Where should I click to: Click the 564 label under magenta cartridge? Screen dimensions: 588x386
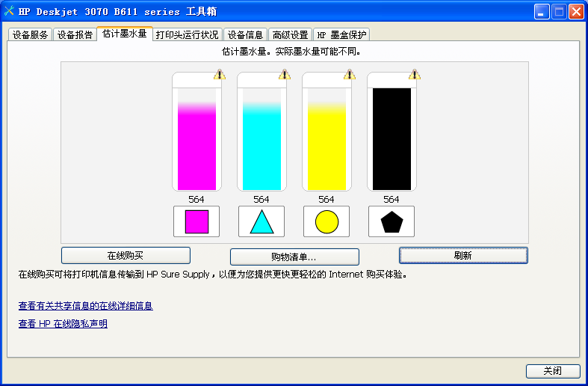click(196, 200)
